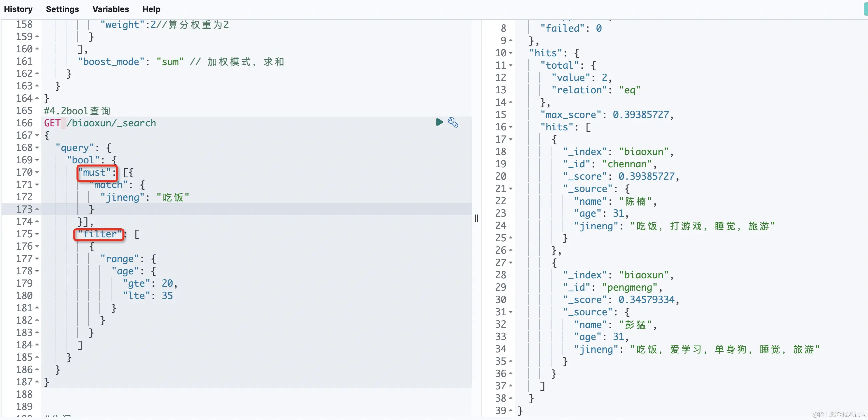Collapse response hits object at line 10
Viewport: 868px width, 420px height.
tap(511, 53)
